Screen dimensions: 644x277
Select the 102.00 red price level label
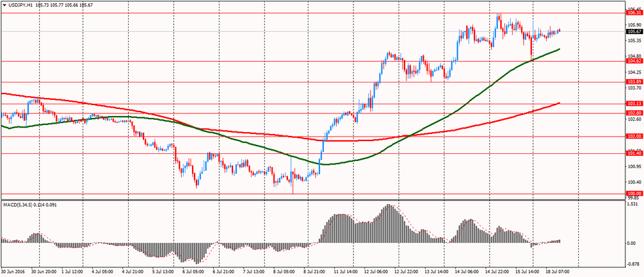[x=634, y=136]
